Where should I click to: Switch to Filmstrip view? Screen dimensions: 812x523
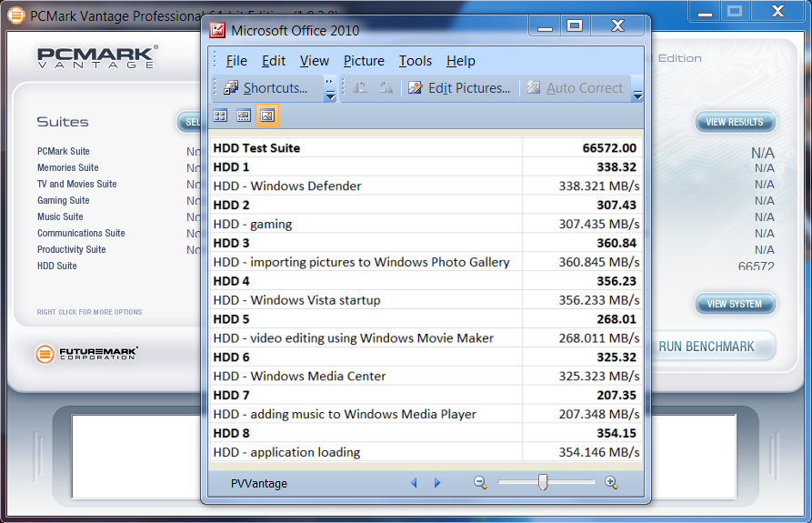pyautogui.click(x=244, y=116)
